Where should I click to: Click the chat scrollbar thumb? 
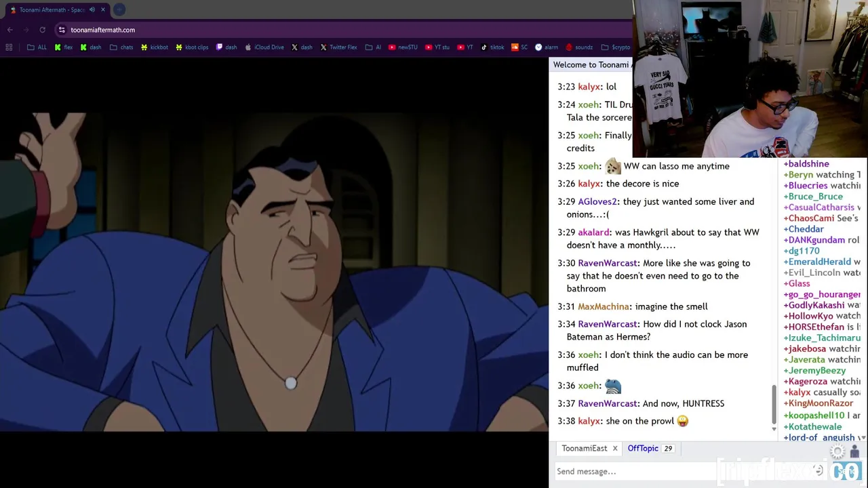pyautogui.click(x=774, y=403)
